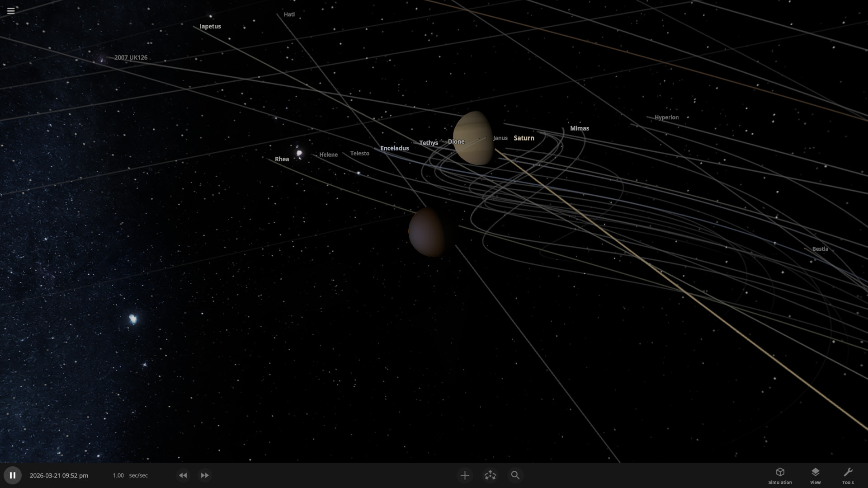Open the View layers menu
This screenshot has width=868, height=488.
[815, 476]
